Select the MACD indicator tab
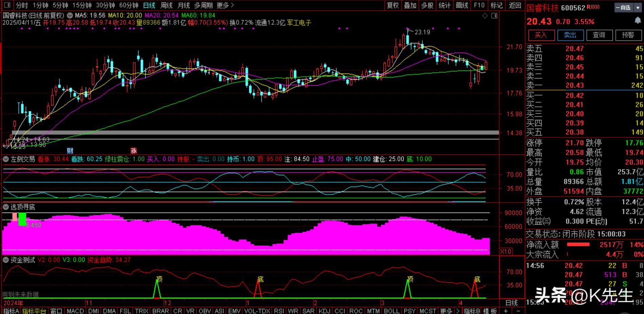644x314 pixels. [75, 311]
